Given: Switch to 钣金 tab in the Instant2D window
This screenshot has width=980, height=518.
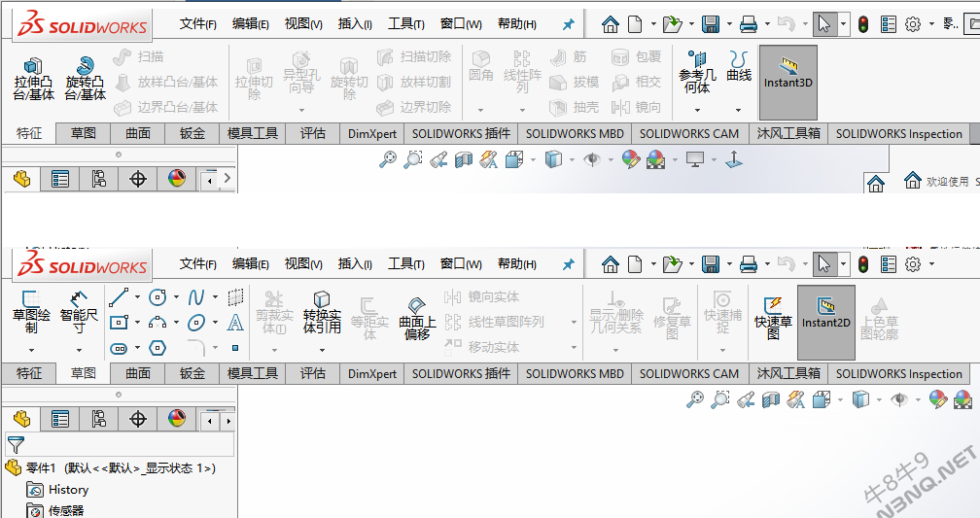Looking at the screenshot, I should (x=192, y=373).
